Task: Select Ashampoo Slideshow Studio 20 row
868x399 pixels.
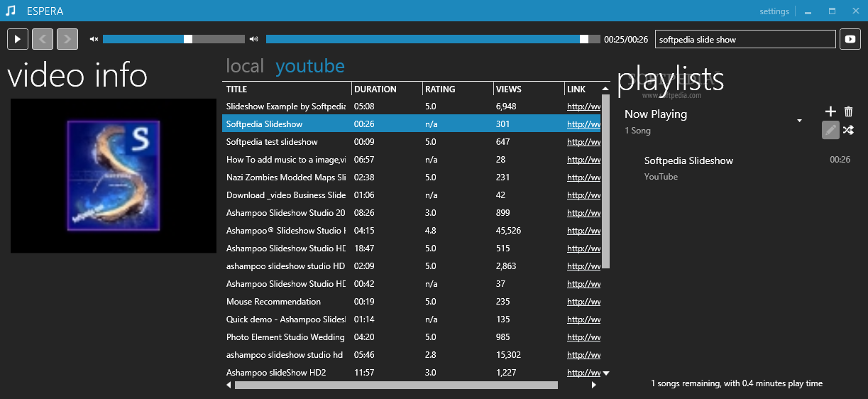Action: click(411, 213)
